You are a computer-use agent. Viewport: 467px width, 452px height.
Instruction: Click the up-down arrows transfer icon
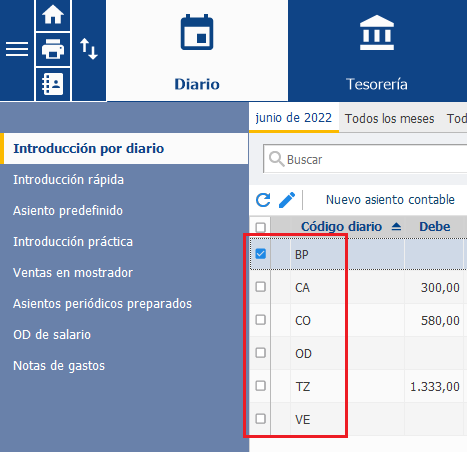pyautogui.click(x=89, y=49)
